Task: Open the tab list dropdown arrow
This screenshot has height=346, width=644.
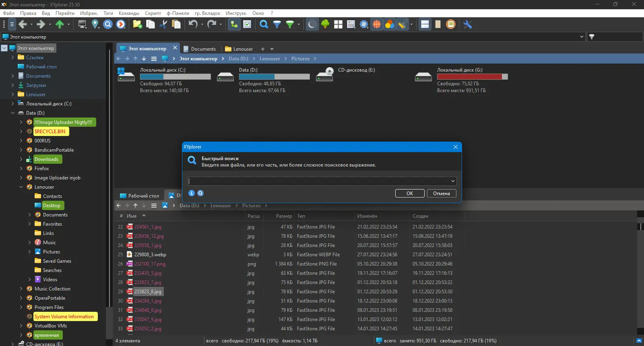Action: (x=272, y=49)
